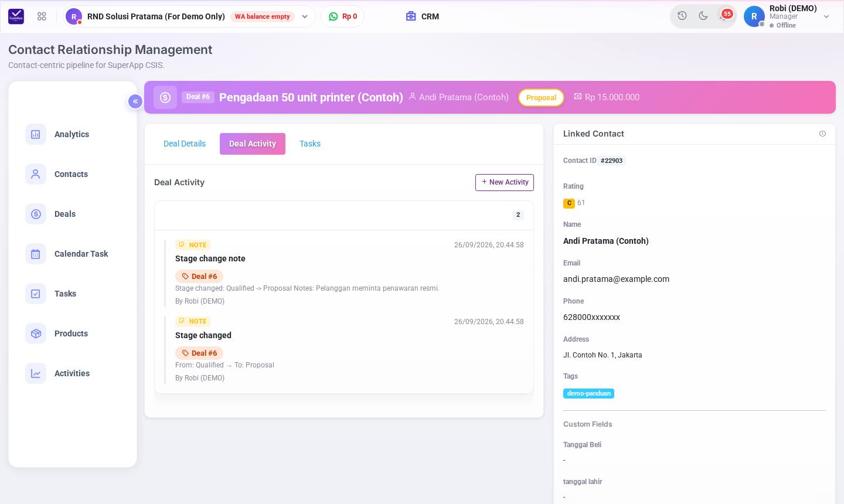Click the demo-panduan tag
Viewport: 844px width, 504px height.
click(x=588, y=393)
